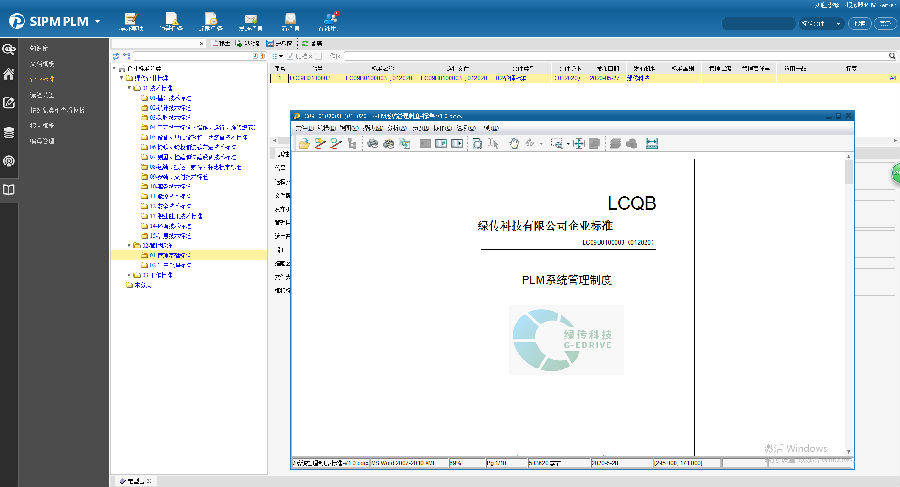Open the database stack icon in sidebar
This screenshot has width=900, height=487.
9,132
